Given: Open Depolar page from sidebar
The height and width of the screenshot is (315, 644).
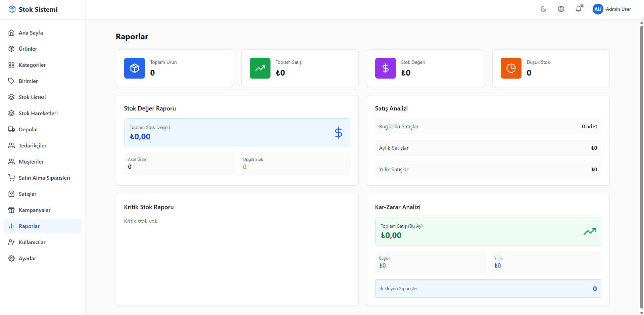Looking at the screenshot, I should (x=43, y=129).
